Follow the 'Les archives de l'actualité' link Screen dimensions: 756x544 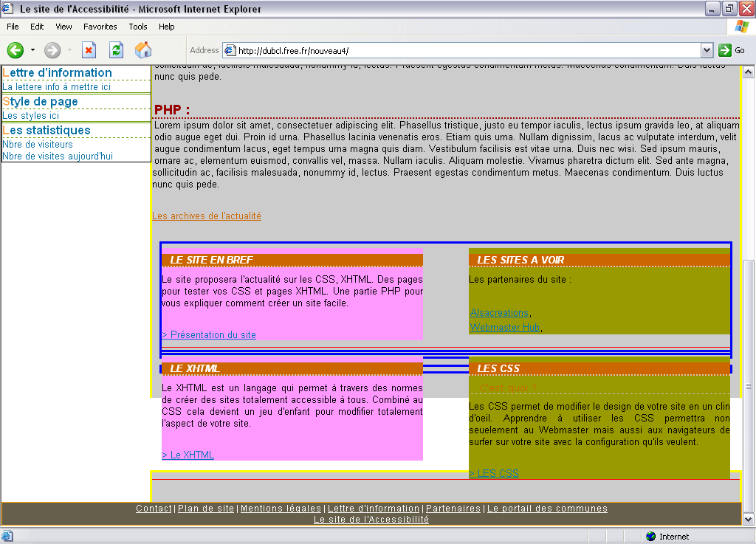click(206, 216)
